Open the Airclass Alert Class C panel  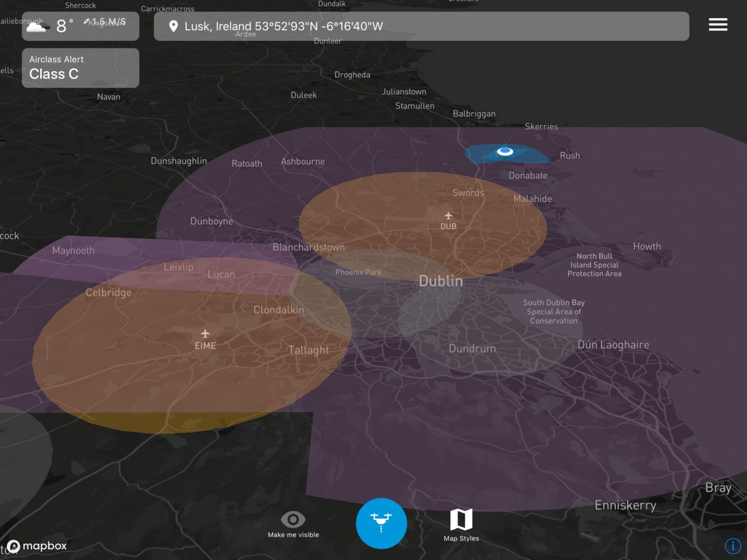[x=81, y=68]
